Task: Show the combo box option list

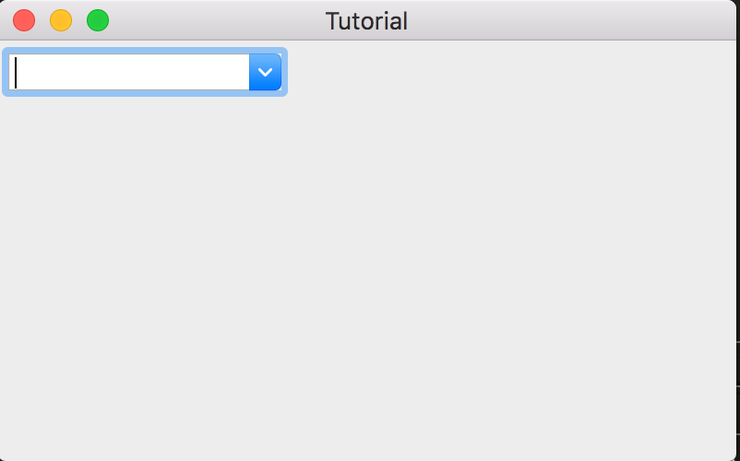Action: [265, 72]
